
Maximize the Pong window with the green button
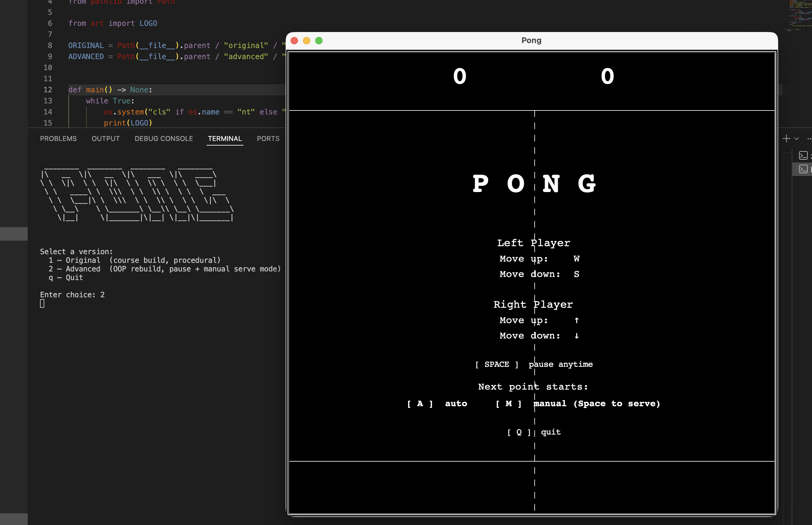(x=319, y=41)
